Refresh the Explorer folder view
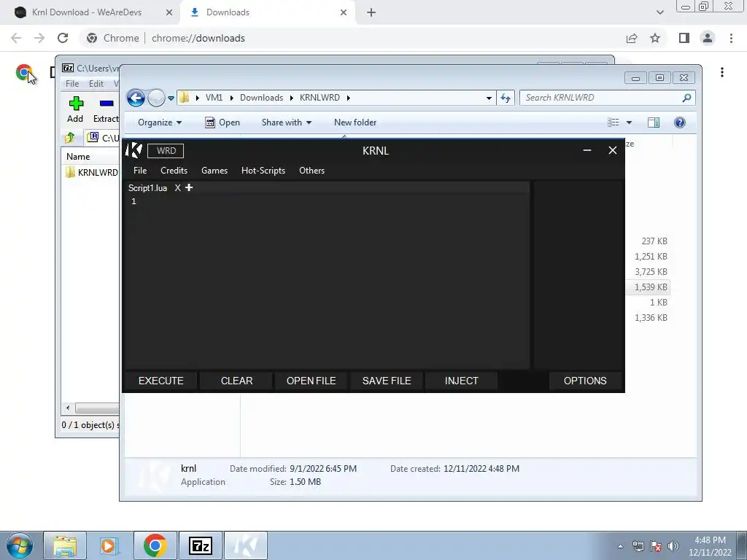The image size is (747, 560). (x=506, y=98)
